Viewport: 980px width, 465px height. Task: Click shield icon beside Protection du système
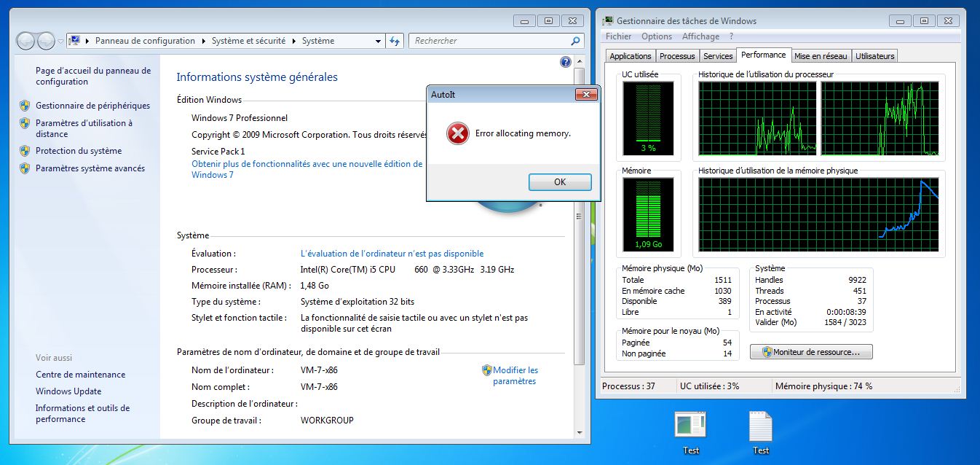[25, 151]
